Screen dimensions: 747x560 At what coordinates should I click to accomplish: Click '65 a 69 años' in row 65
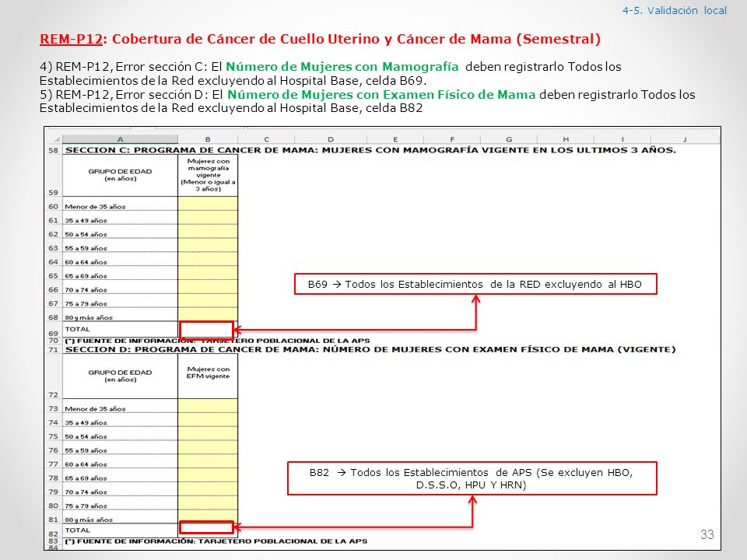(x=86, y=275)
